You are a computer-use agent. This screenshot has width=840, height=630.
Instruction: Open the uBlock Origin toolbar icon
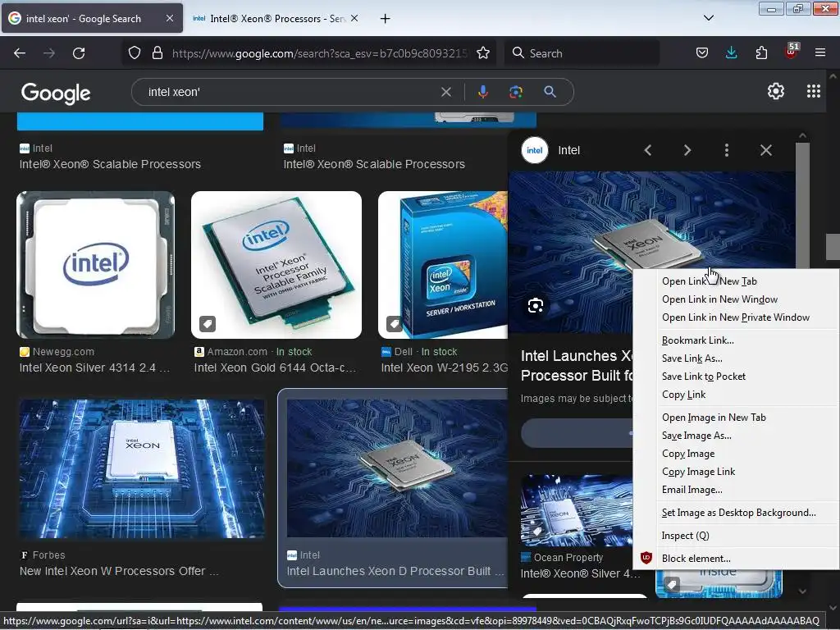pyautogui.click(x=792, y=52)
